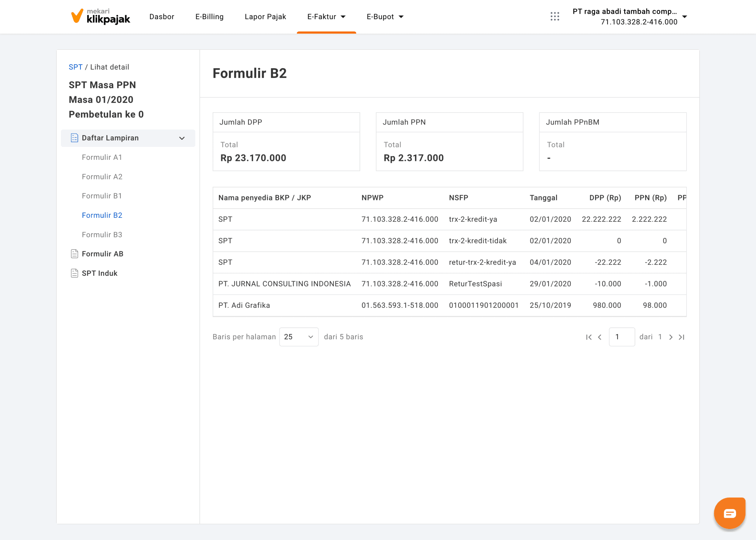Click the Mekari Klikpajak logo
Screen dimensions: 756x540
point(100,17)
